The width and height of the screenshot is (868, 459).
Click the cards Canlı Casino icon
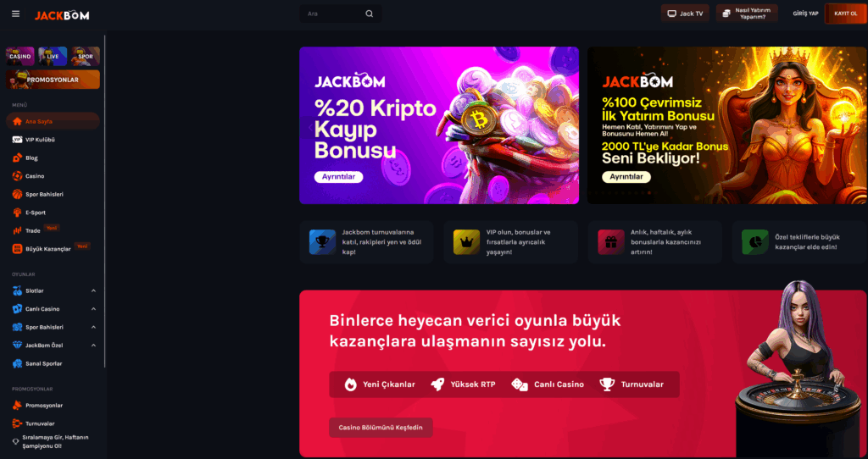click(17, 308)
